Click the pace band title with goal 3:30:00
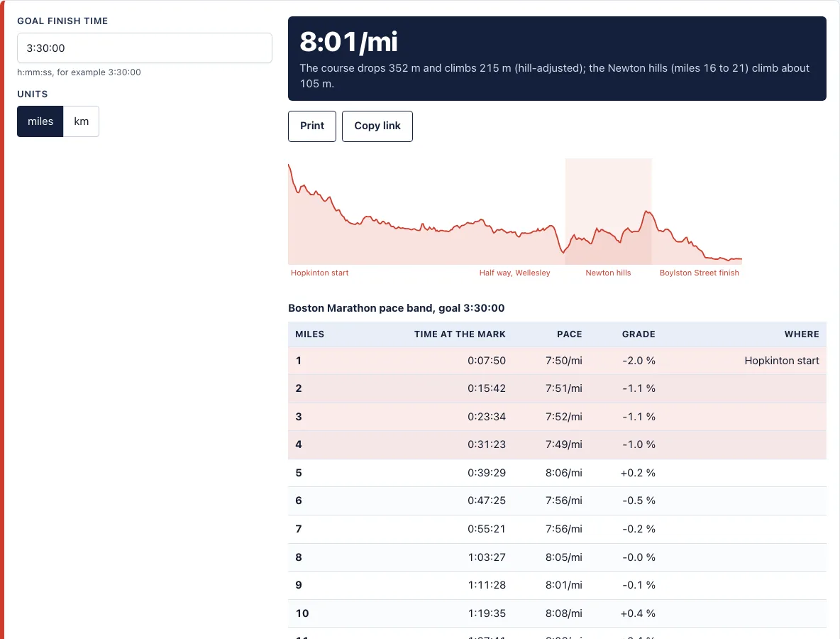Viewport: 840px width, 639px height. [397, 308]
